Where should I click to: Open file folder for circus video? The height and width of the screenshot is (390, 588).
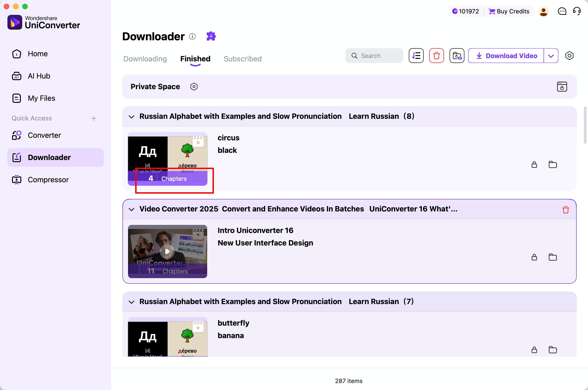(x=552, y=165)
